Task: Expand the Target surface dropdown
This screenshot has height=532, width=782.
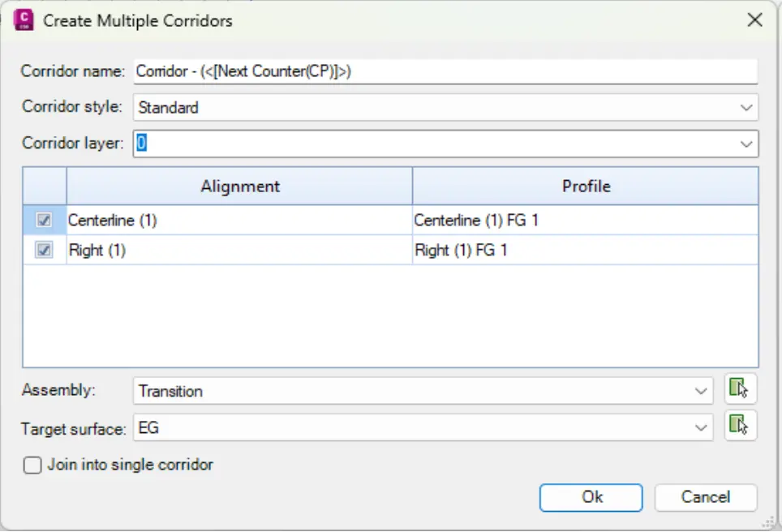Action: [x=702, y=427]
